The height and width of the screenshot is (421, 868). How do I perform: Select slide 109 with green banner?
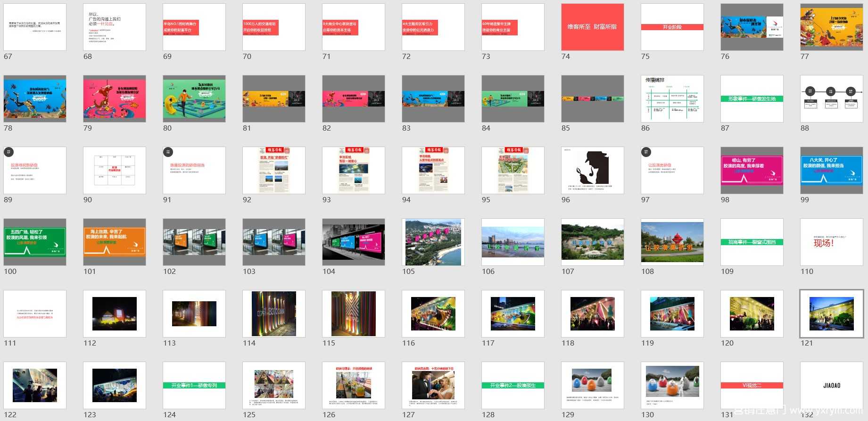point(752,242)
